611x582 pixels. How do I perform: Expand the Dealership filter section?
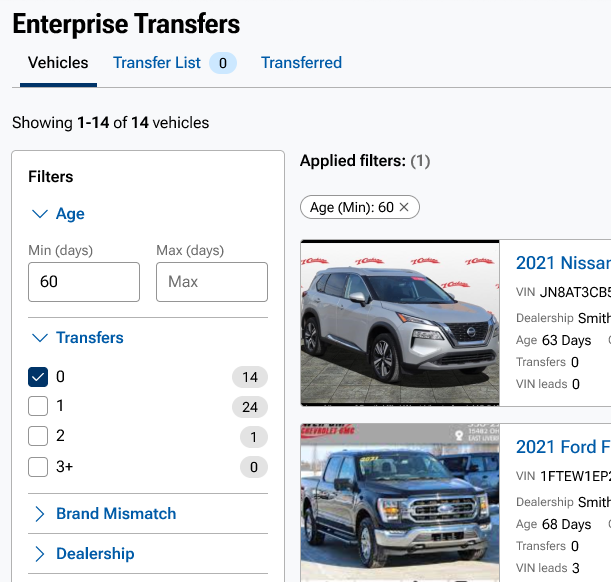(40, 554)
